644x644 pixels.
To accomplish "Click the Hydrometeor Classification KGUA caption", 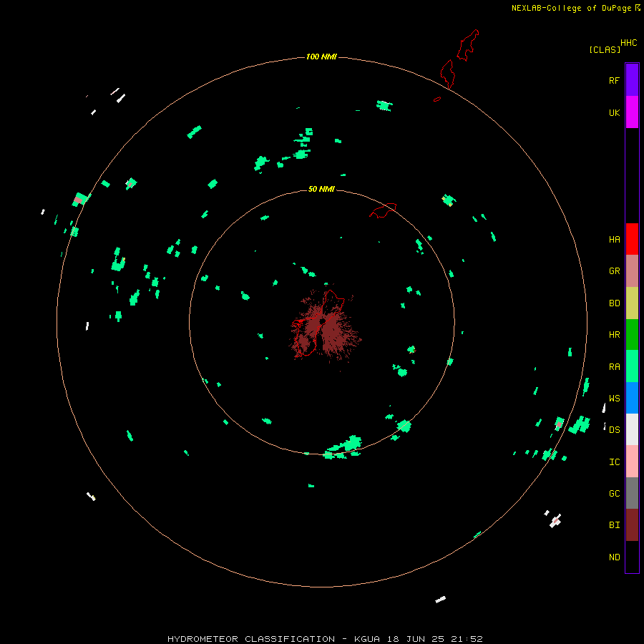I will [x=325, y=639].
